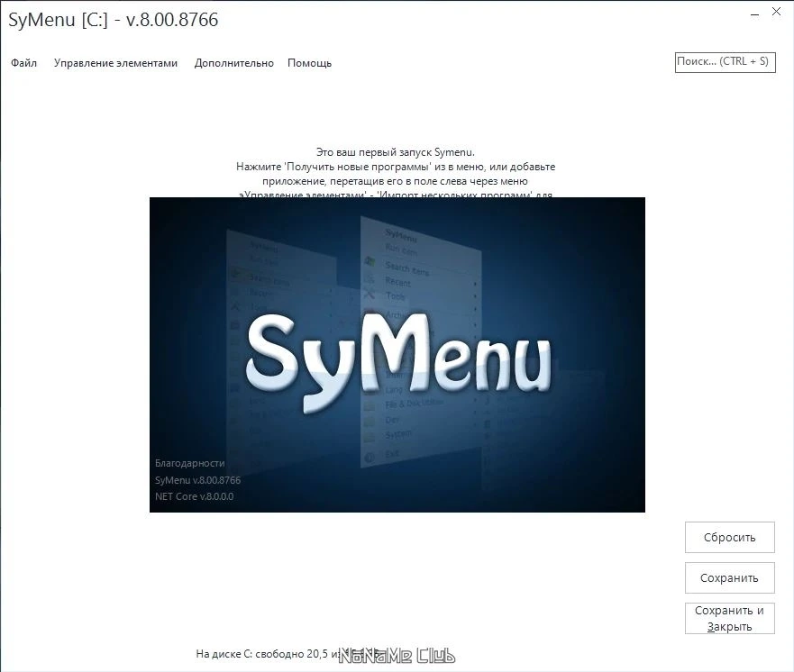Click the SyMenu splash image
Viewport: 794px width, 672px height.
[397, 354]
